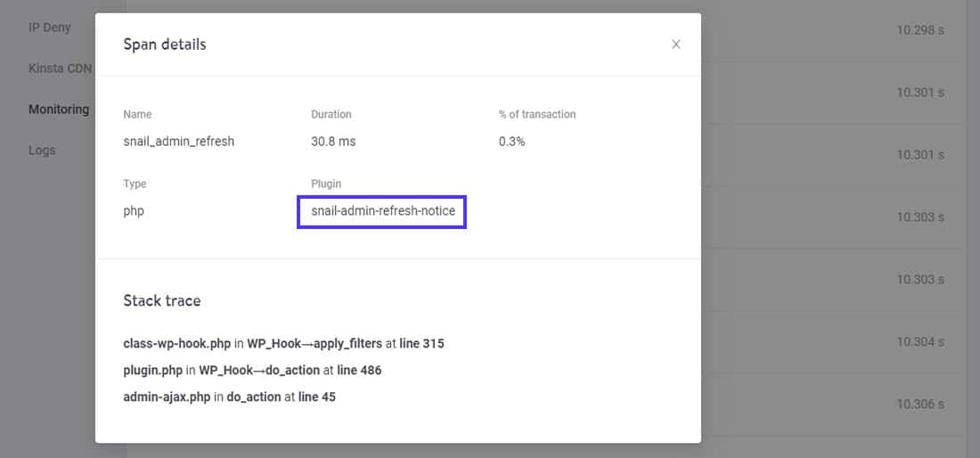Open the Logs sidebar item
This screenshot has height=458, width=980.
coord(42,150)
